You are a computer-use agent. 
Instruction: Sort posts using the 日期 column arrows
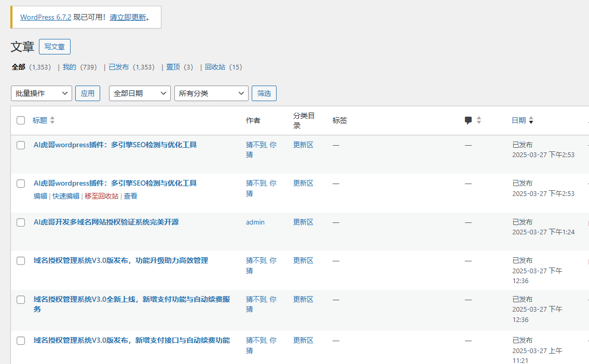tap(531, 120)
